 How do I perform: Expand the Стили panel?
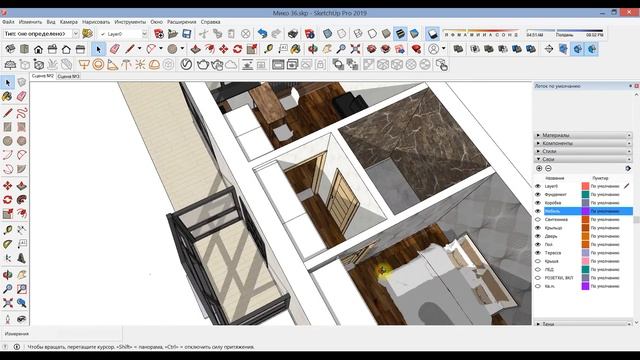pos(583,151)
